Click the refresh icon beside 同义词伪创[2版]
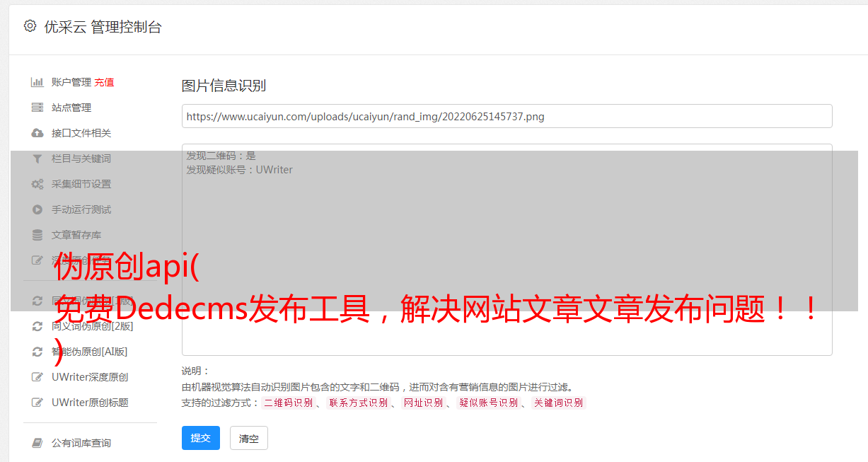The image size is (868, 462). pyautogui.click(x=37, y=326)
